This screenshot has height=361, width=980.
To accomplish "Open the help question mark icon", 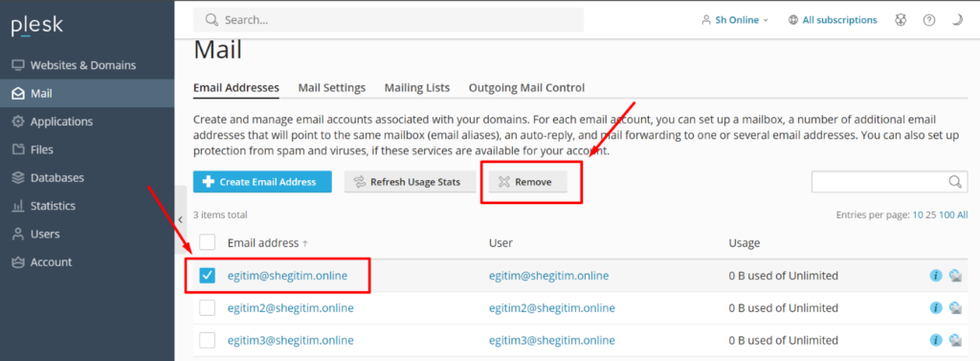I will click(x=929, y=20).
